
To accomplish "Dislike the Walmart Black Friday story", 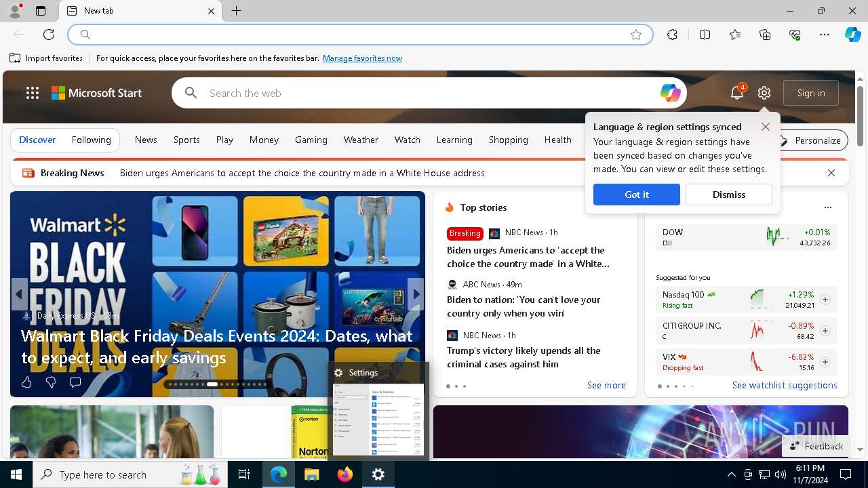I will 51,382.
